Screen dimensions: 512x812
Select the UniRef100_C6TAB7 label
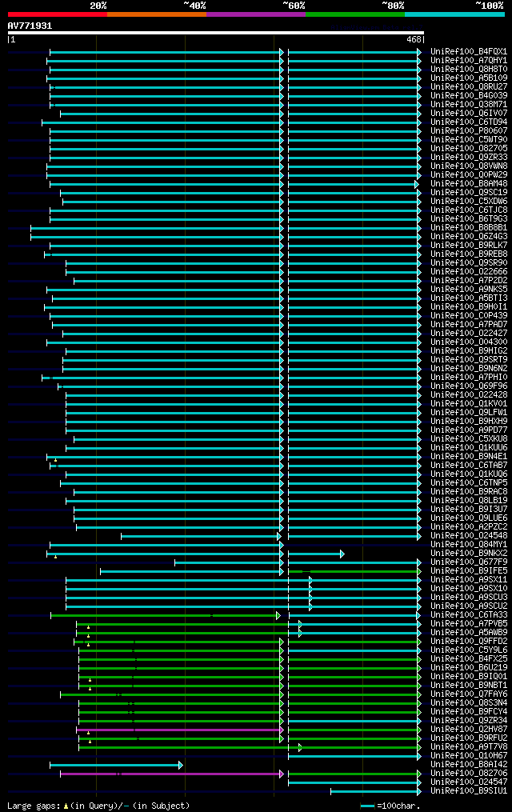click(x=469, y=466)
